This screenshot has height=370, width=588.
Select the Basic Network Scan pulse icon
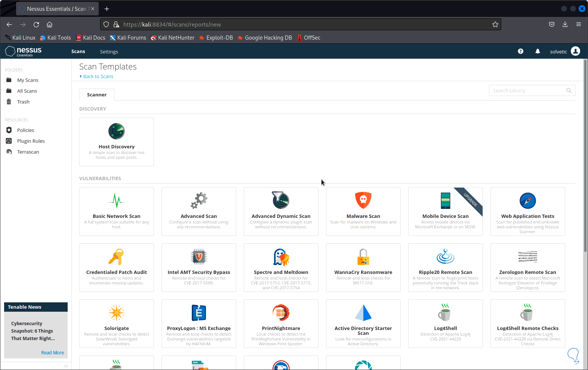[117, 201]
